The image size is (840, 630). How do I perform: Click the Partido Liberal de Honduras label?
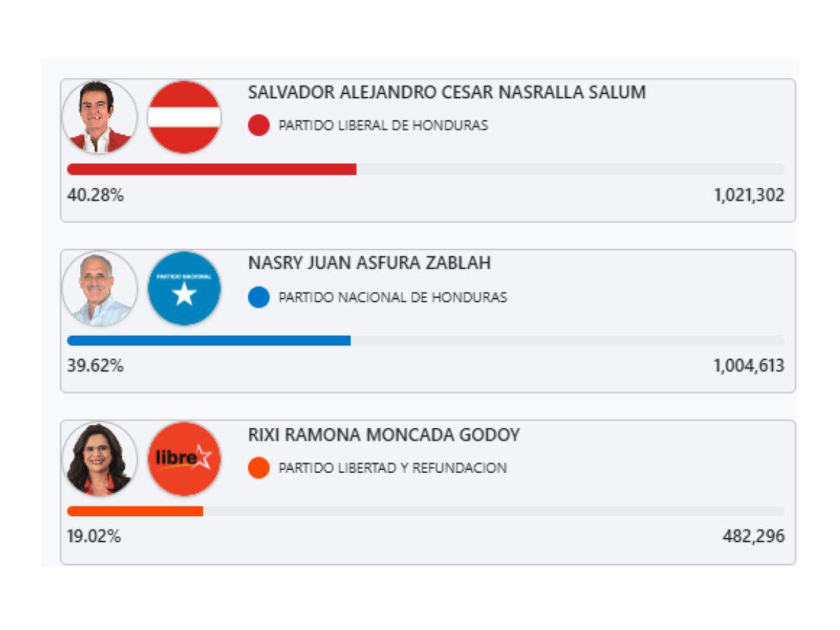coord(383,126)
